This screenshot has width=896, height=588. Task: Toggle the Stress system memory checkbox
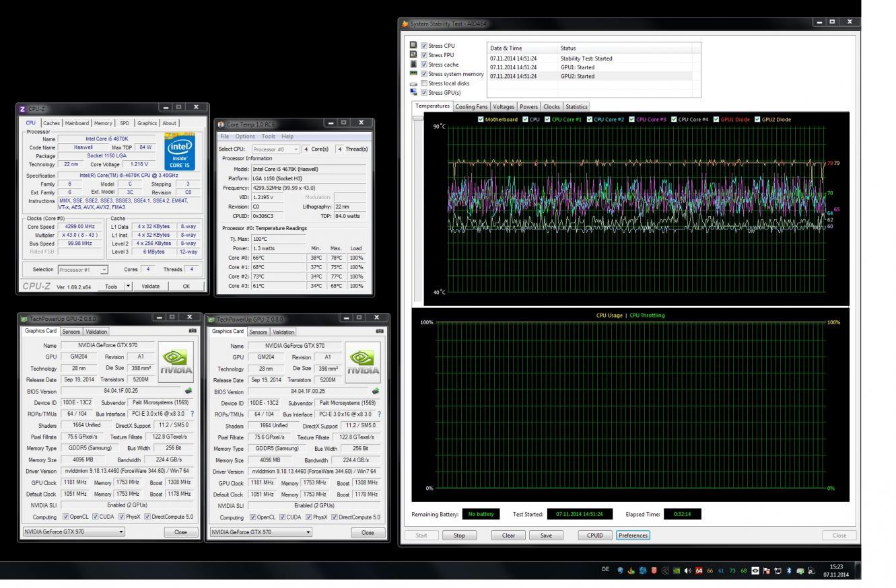tap(424, 74)
